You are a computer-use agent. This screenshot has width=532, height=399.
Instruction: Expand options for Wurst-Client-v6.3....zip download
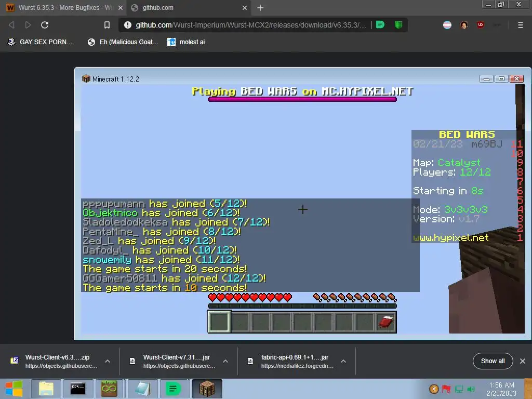(108, 362)
